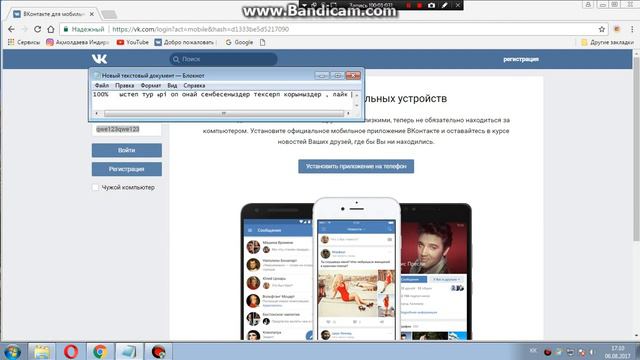The width and height of the screenshot is (640, 360).
Task: Take a screenshot with Bandicam camera icon
Action: pos(431,5)
